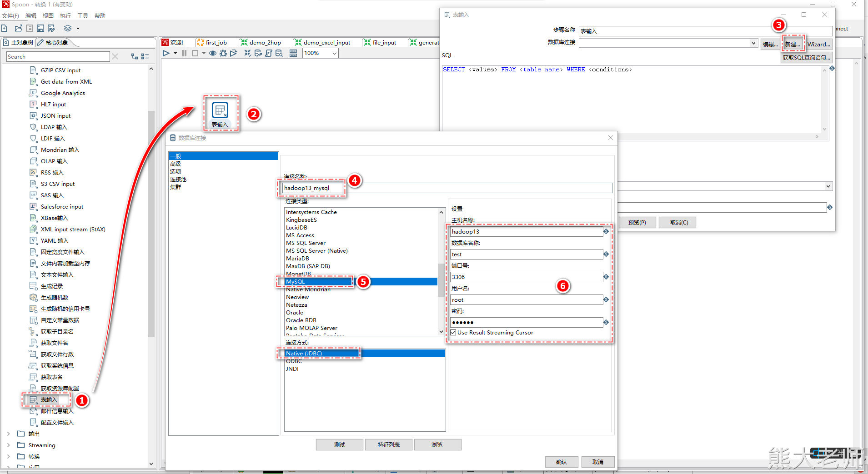Image resolution: width=868 pixels, height=474 pixels.
Task: Click the Debug transformation bug icon
Action: [x=223, y=54]
